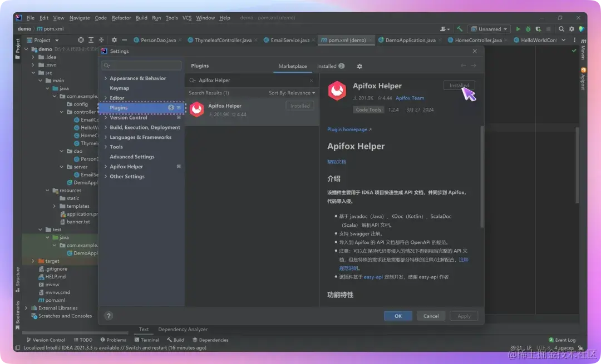This screenshot has height=364, width=601.
Task: Open the Dependency Analyzer tab
Action: pos(183,329)
